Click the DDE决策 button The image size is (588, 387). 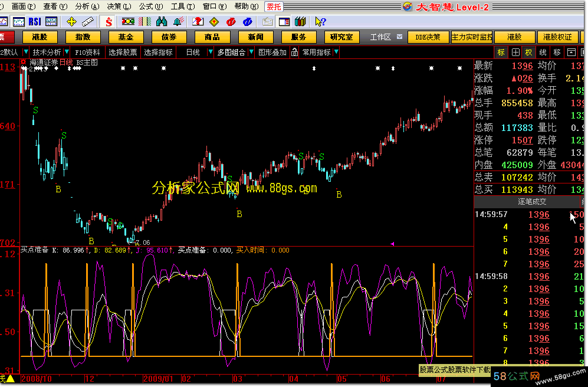[x=428, y=37]
